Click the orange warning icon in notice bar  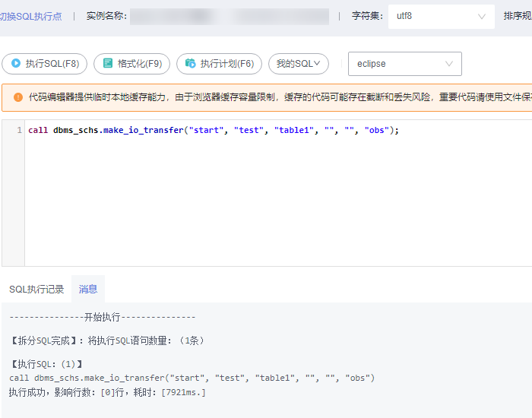click(18, 97)
